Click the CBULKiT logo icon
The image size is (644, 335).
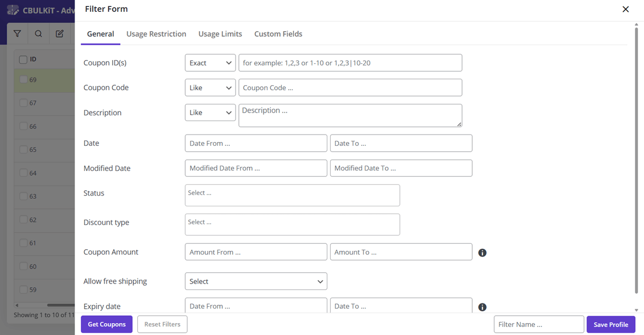pyautogui.click(x=12, y=9)
